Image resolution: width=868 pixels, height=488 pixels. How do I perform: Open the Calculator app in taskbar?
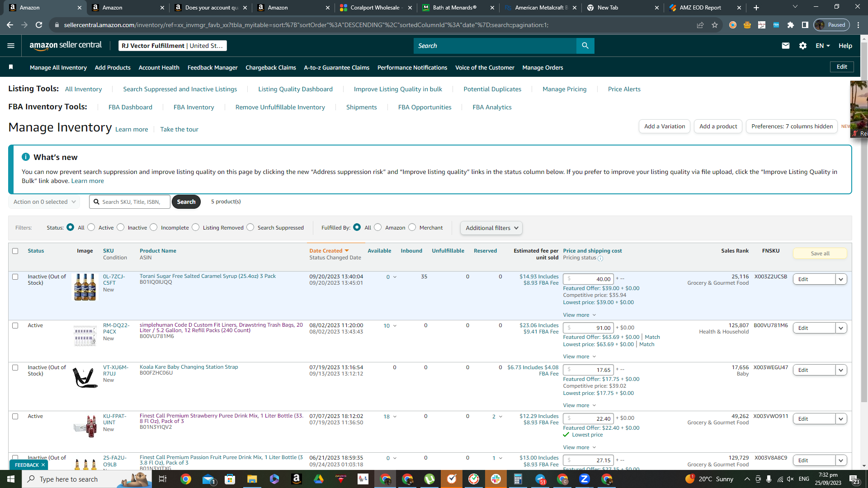(x=518, y=479)
